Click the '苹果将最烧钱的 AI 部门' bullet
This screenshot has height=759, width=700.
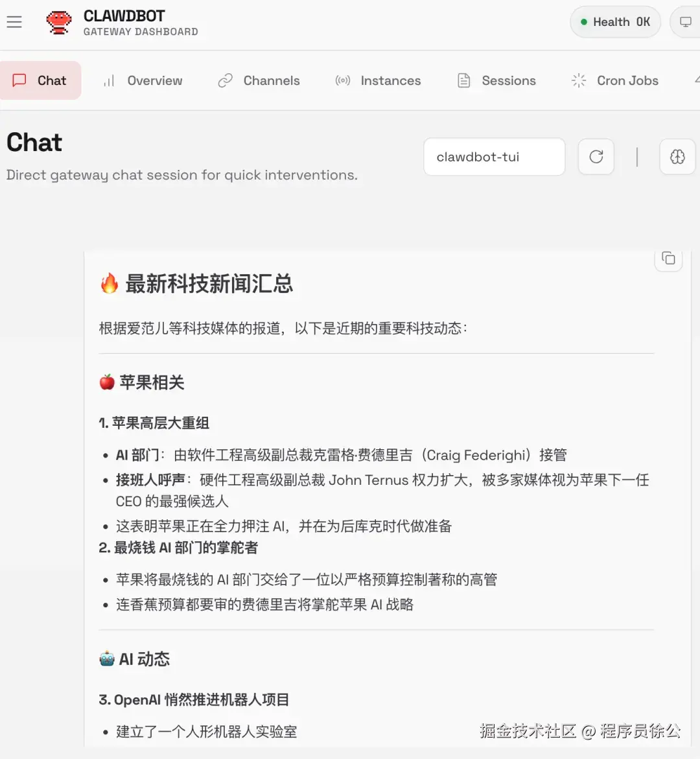(307, 579)
